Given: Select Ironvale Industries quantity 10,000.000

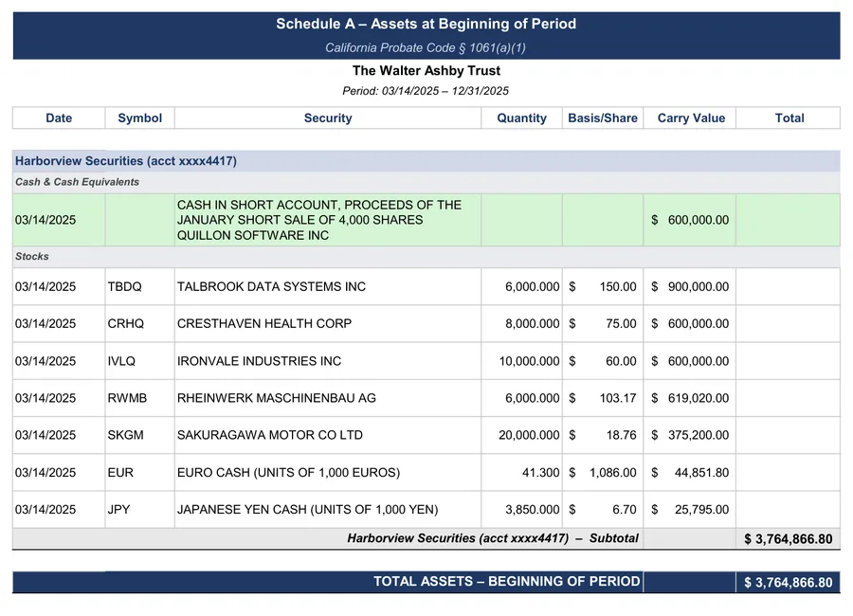Looking at the screenshot, I should click(529, 361).
